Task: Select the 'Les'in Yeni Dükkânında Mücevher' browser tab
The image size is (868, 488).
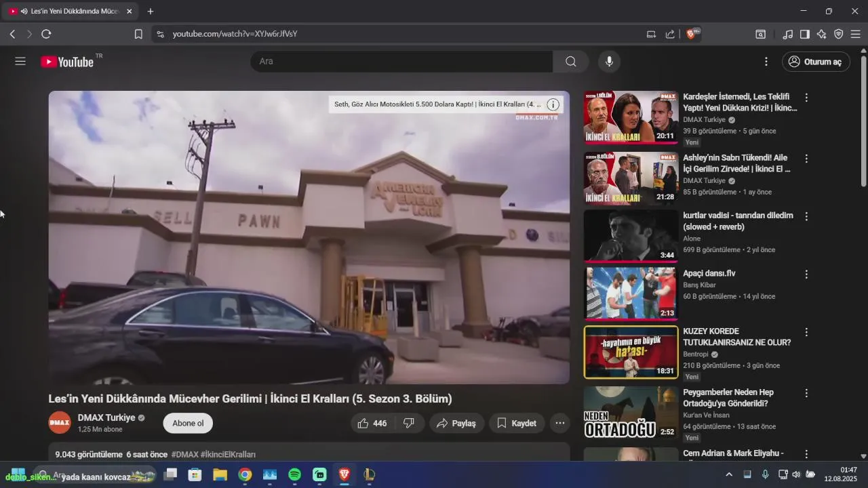Action: pos(69,12)
